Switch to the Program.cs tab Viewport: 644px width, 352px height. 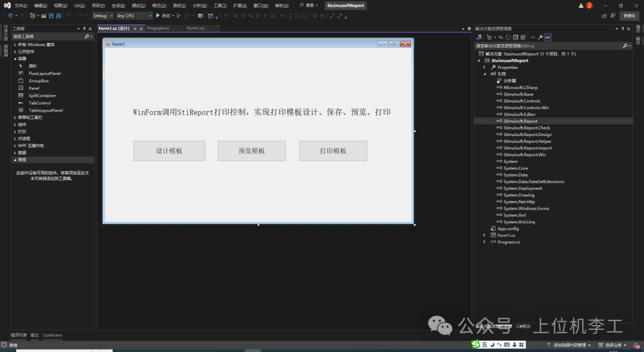coord(157,28)
